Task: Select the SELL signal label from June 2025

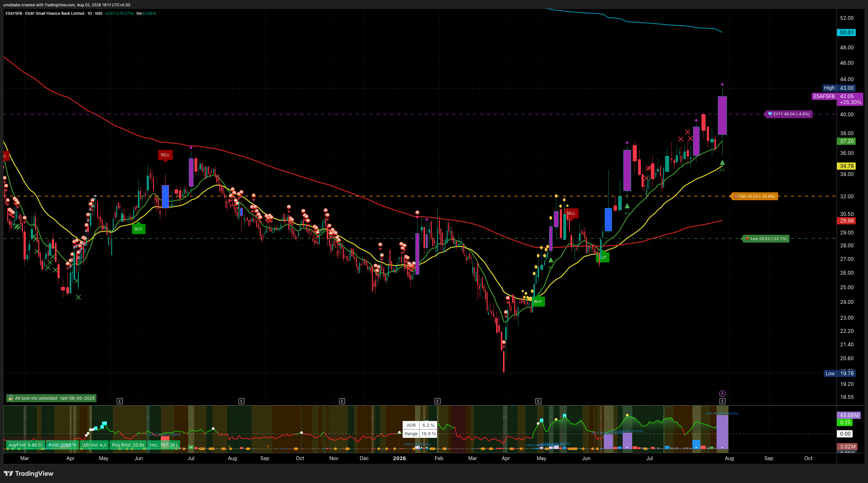Action: click(165, 155)
